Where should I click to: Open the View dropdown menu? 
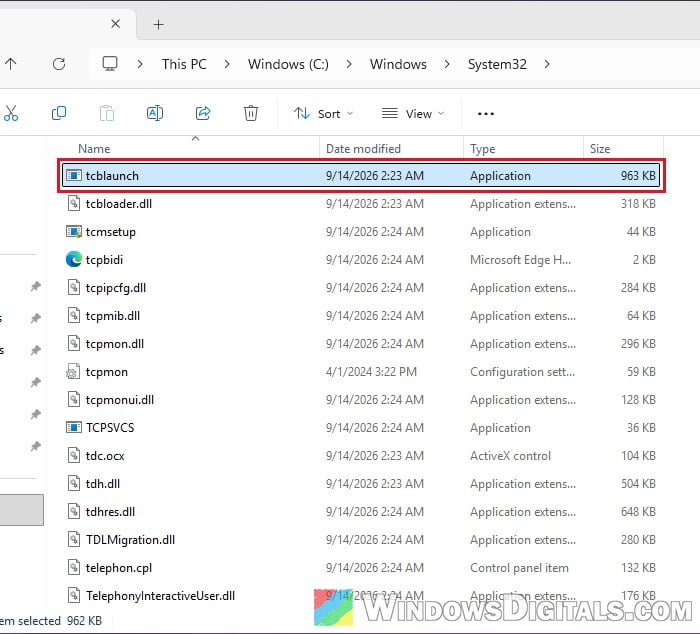coord(413,114)
